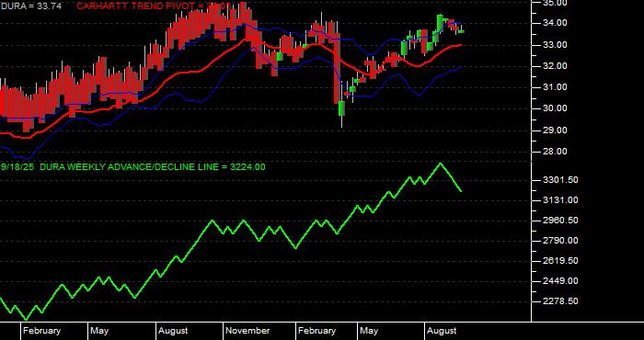Click the 2449.00 advance/decline axis label
Screen dimensions: 644x340
pyautogui.click(x=560, y=281)
